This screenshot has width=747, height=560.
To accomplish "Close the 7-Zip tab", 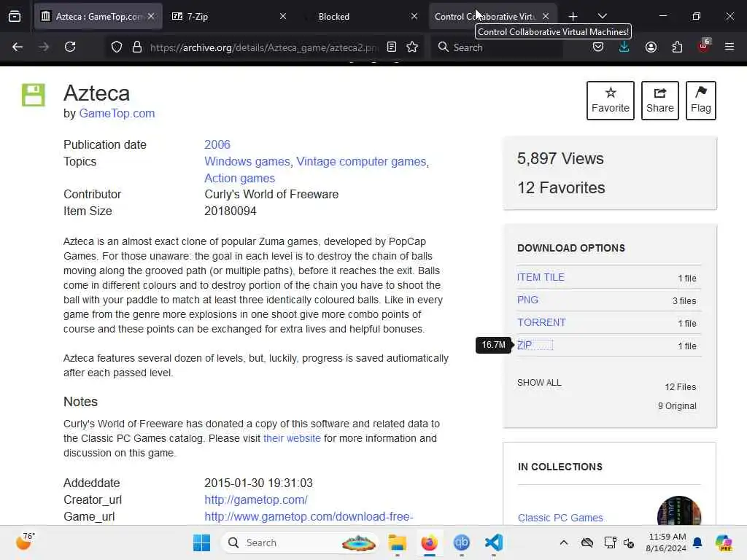I will click(x=283, y=16).
